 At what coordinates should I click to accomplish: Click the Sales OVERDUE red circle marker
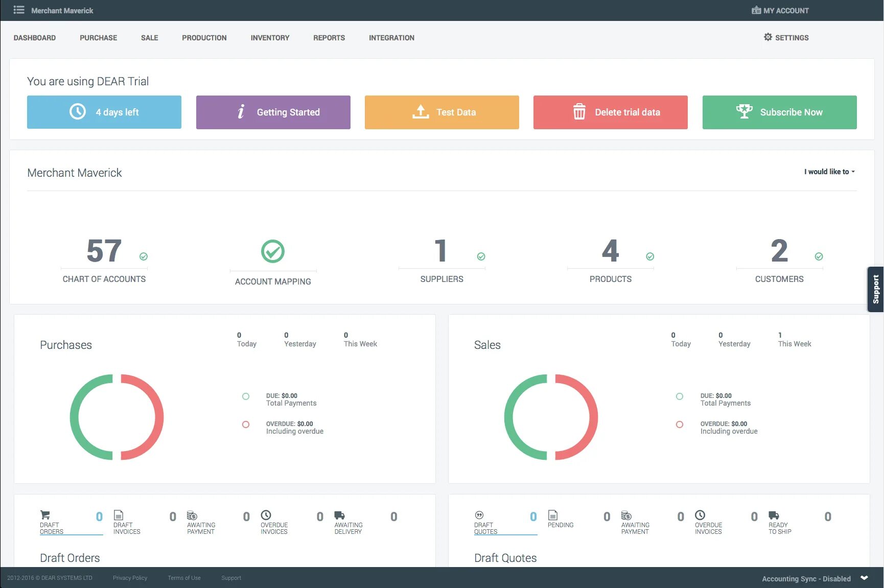click(x=680, y=425)
